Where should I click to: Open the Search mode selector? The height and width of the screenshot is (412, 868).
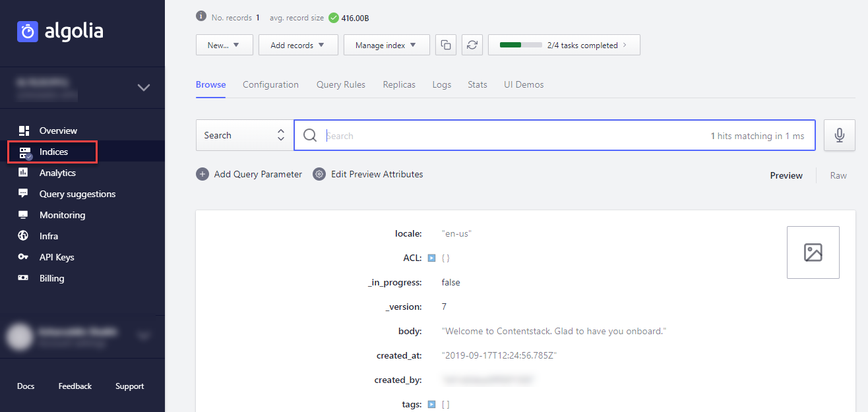click(245, 135)
